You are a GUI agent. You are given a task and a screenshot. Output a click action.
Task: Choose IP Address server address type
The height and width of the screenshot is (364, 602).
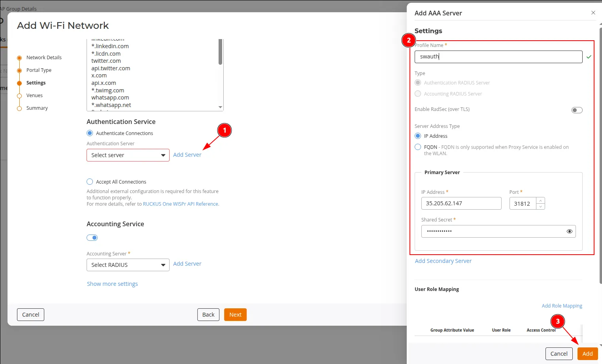(418, 136)
